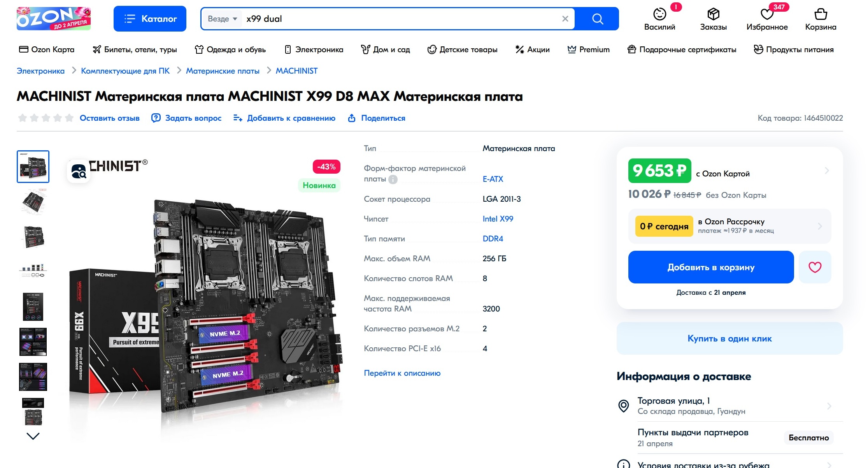Open the Перейти к описанию link
This screenshot has height=468, width=868.
pos(402,373)
